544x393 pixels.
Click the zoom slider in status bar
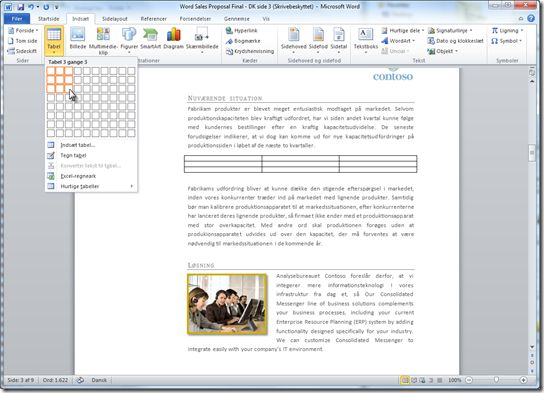click(x=496, y=380)
